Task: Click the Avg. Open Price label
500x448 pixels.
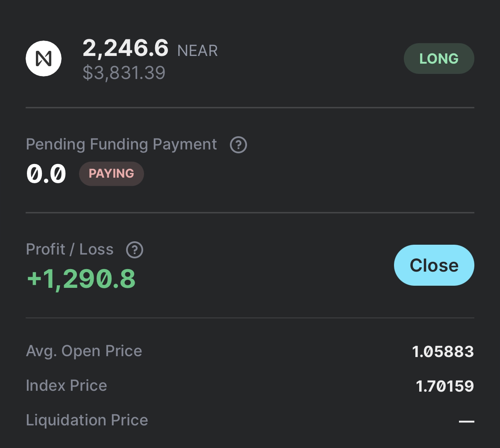Action: 84,351
